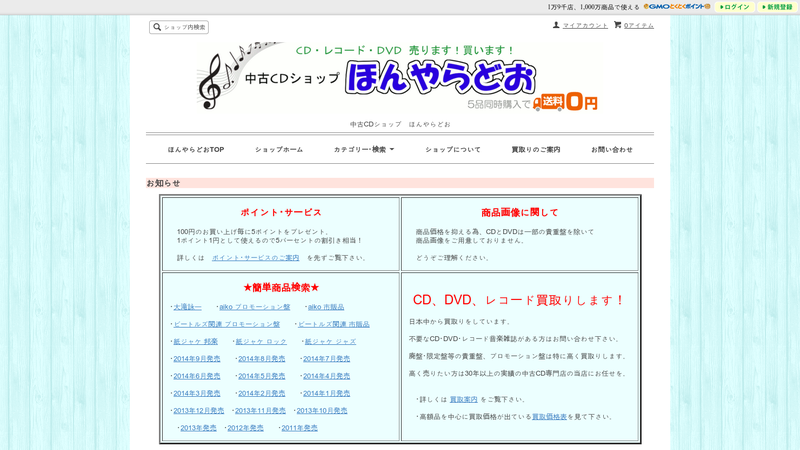Open 買取りのご案内 navigation item

point(536,149)
